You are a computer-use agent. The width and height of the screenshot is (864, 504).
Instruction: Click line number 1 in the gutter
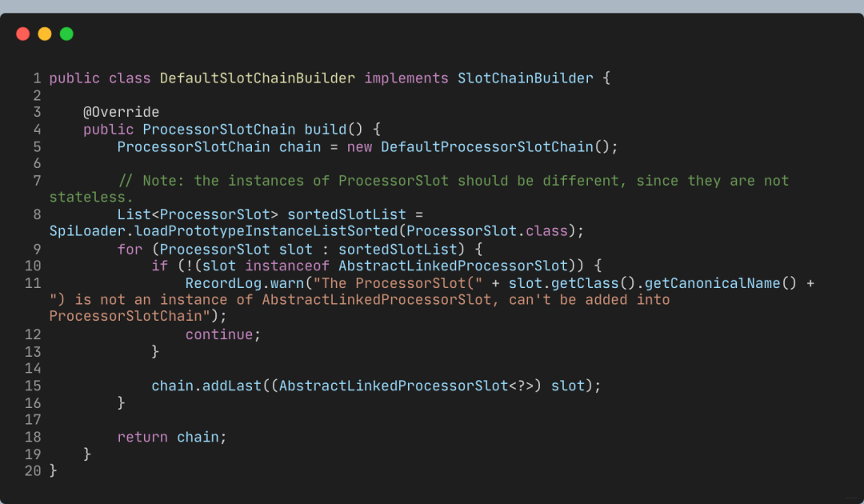(x=36, y=78)
